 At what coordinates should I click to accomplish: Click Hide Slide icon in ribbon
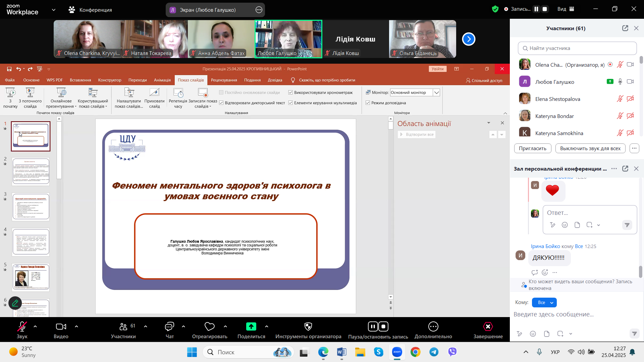154,93
